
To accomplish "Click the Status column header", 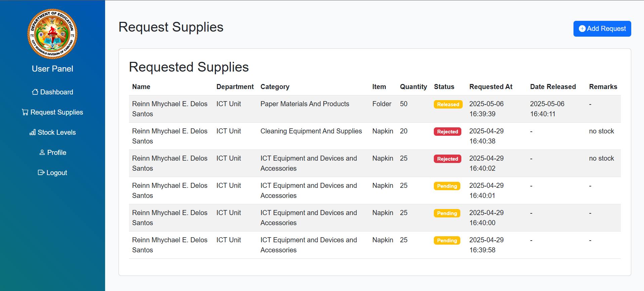I will click(x=444, y=87).
